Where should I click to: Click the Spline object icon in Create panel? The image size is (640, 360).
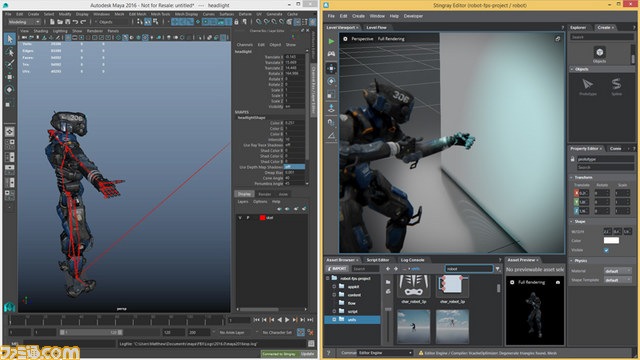coord(616,87)
